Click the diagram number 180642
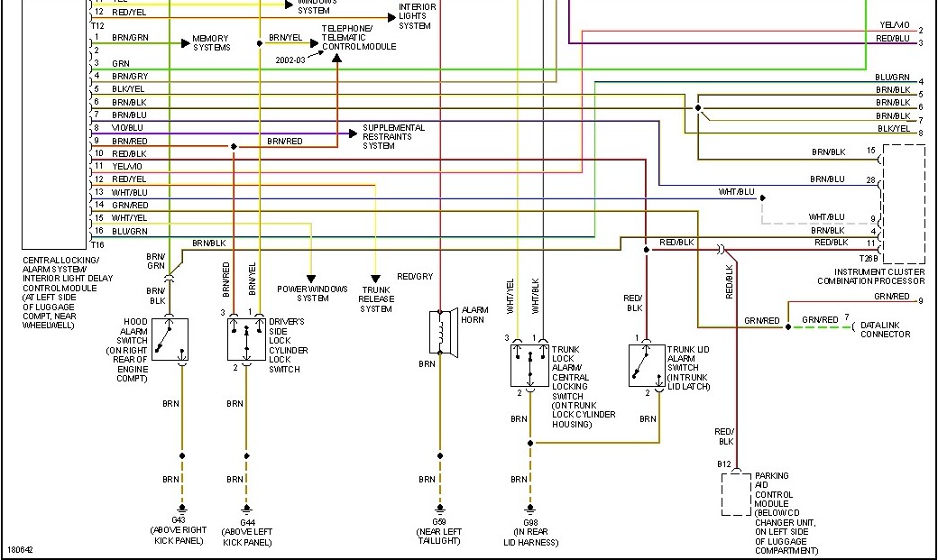The width and height of the screenshot is (938, 560). [x=20, y=549]
